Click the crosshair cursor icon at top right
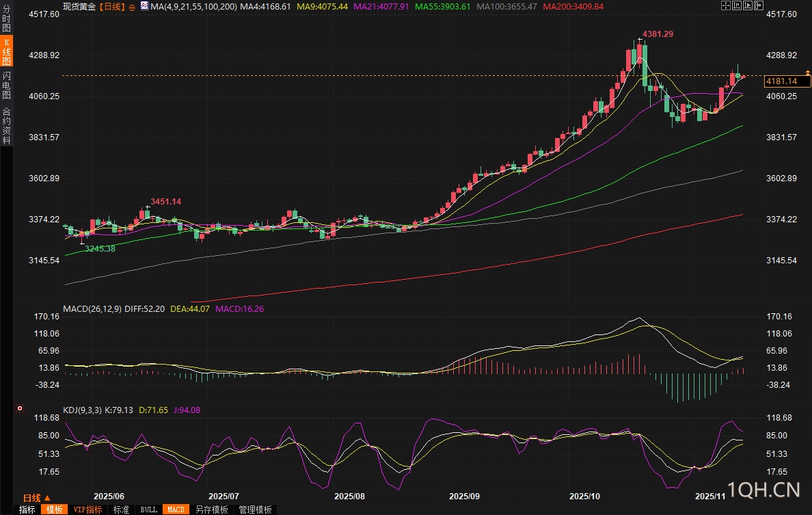This screenshot has height=515, width=812. click(726, 5)
